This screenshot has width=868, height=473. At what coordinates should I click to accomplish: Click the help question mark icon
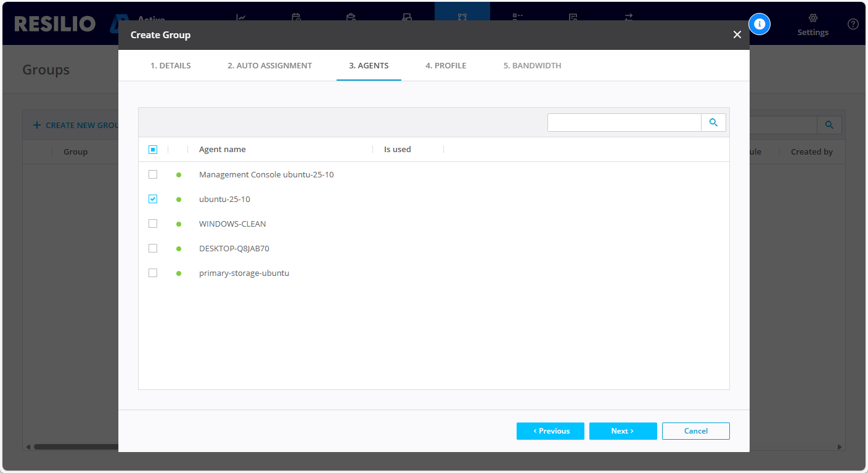point(853,24)
